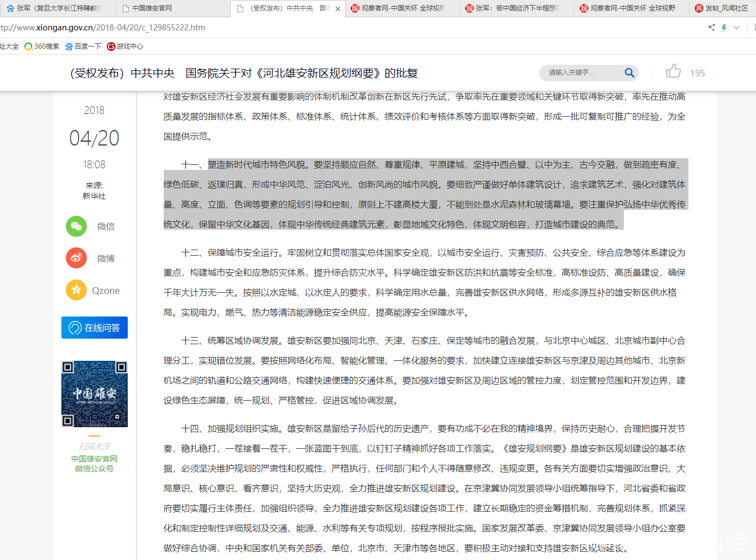Click paragraph 十三 about 统筹区域协调发展
Viewport: 756px width, 560px height.
(425, 370)
